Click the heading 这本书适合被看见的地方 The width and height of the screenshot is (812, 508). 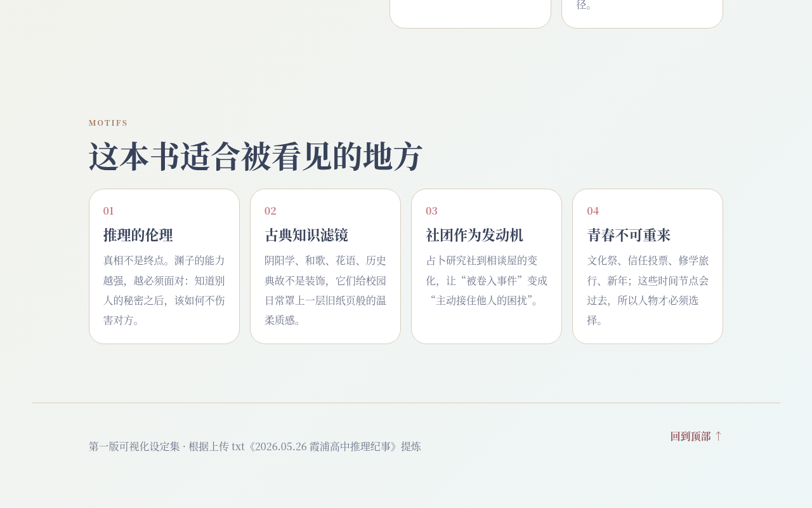pos(256,157)
